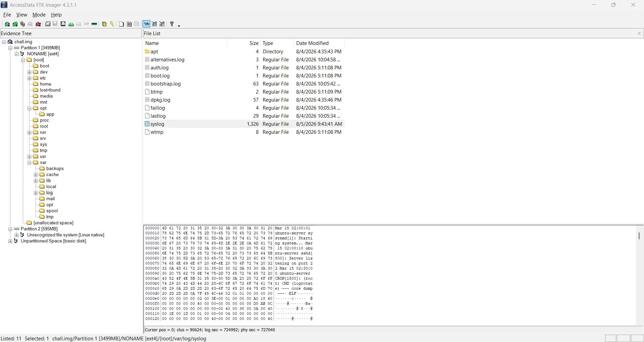Select the home folder in Evidence Tree
This screenshot has height=342, width=644.
[x=42, y=84]
